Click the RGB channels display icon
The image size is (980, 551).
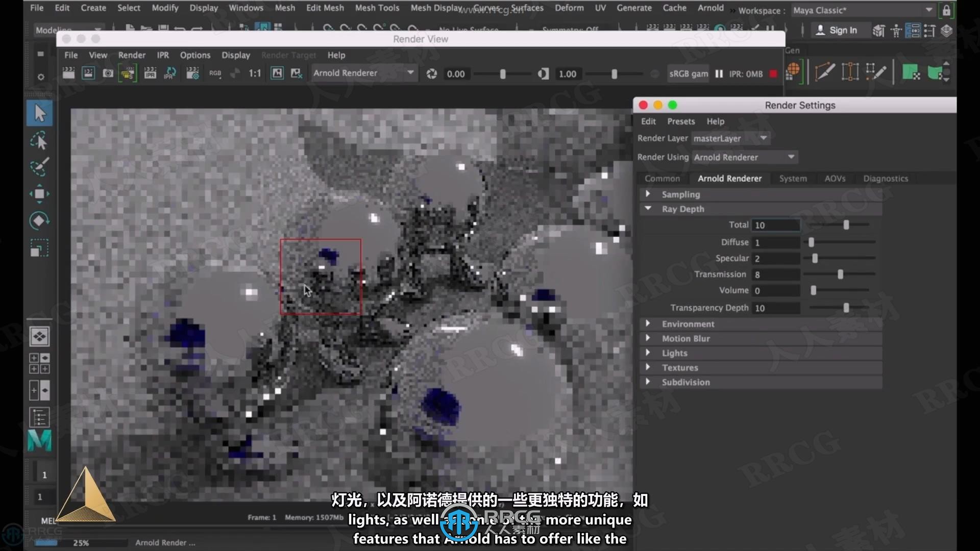[x=215, y=73]
